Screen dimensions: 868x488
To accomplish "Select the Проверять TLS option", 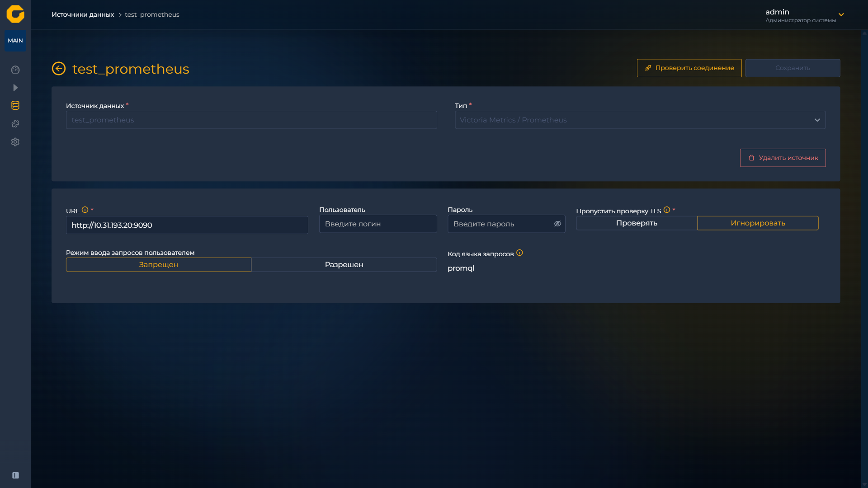I will [637, 223].
